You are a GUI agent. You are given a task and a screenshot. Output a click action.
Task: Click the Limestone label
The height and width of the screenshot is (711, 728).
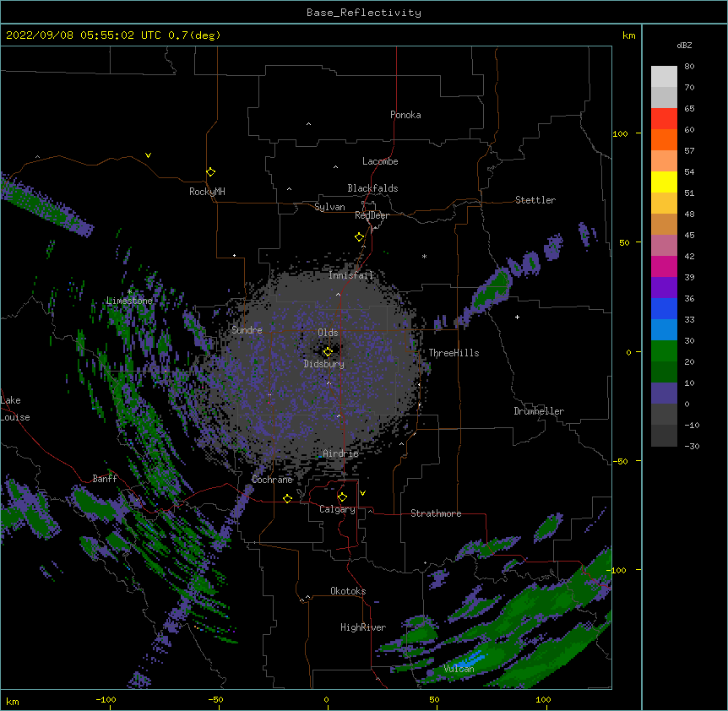pyautogui.click(x=129, y=301)
